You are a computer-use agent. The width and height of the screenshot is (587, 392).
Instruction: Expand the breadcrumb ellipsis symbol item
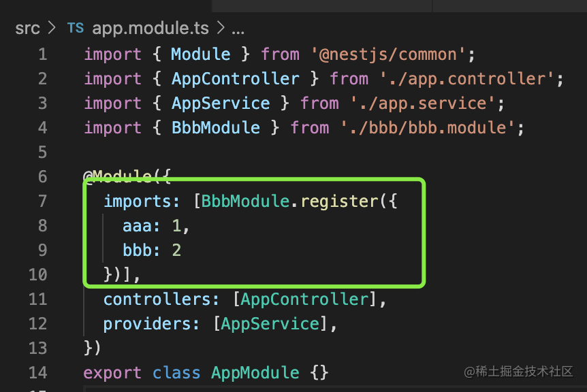(x=238, y=29)
